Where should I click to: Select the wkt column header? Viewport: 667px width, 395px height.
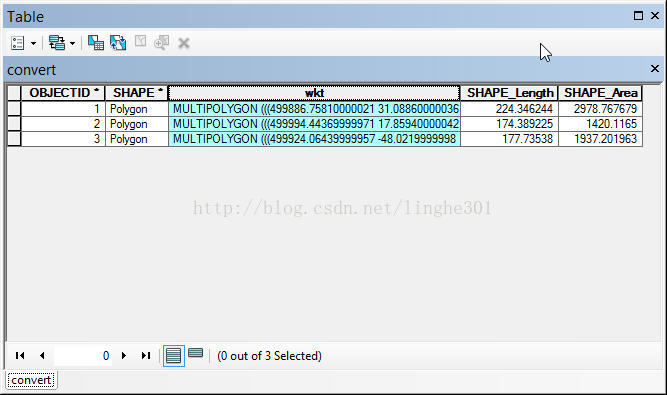(x=314, y=93)
